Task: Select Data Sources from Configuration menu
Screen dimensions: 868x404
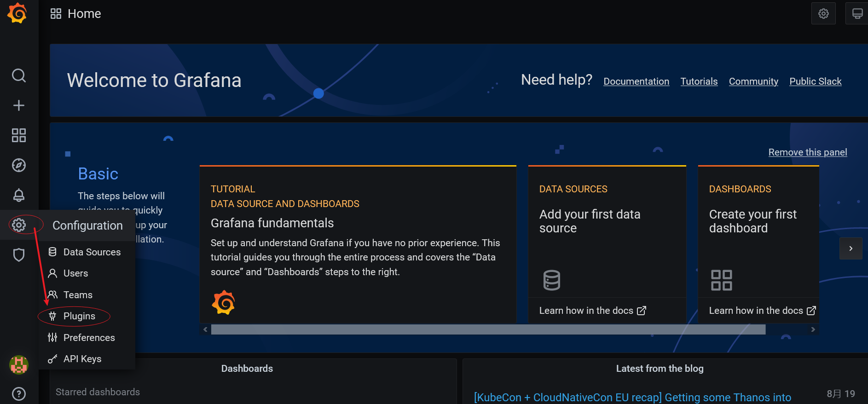Action: click(87, 252)
